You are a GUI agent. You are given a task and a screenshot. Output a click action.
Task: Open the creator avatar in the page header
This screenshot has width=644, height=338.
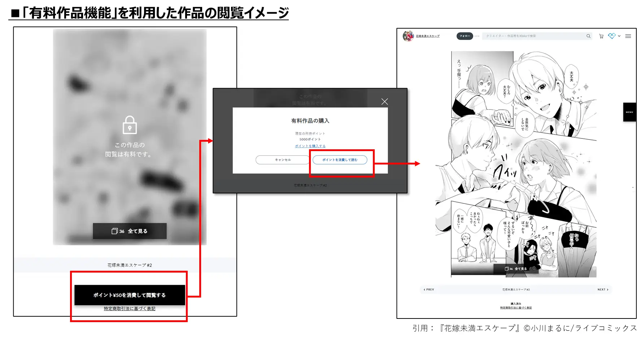pyautogui.click(x=408, y=36)
